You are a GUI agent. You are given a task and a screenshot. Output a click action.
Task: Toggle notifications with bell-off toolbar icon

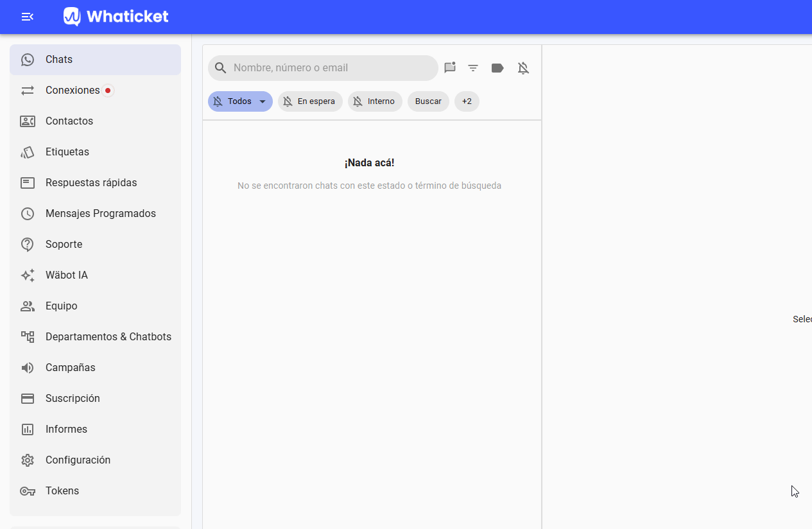coord(523,68)
